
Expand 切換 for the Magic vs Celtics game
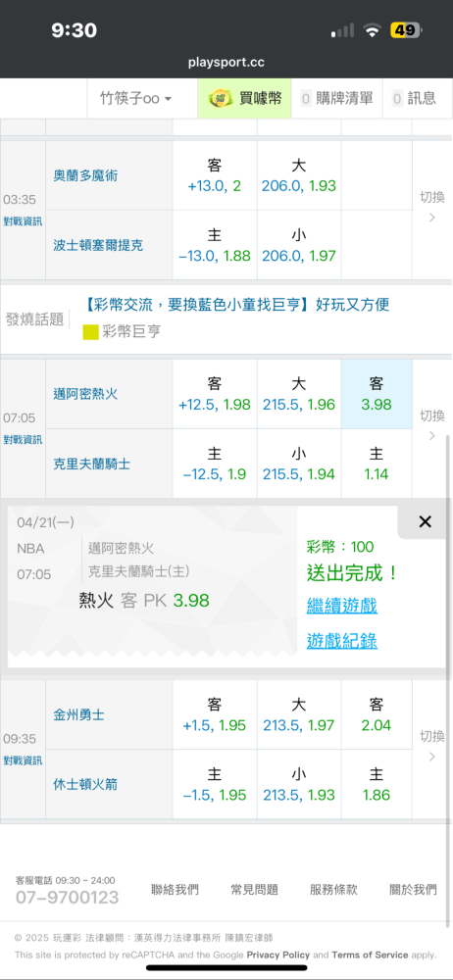(431, 207)
